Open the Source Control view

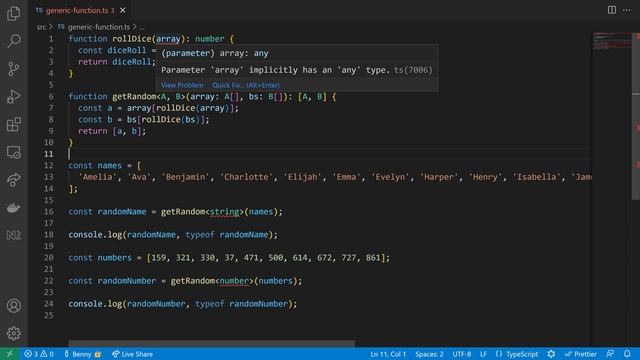13,69
